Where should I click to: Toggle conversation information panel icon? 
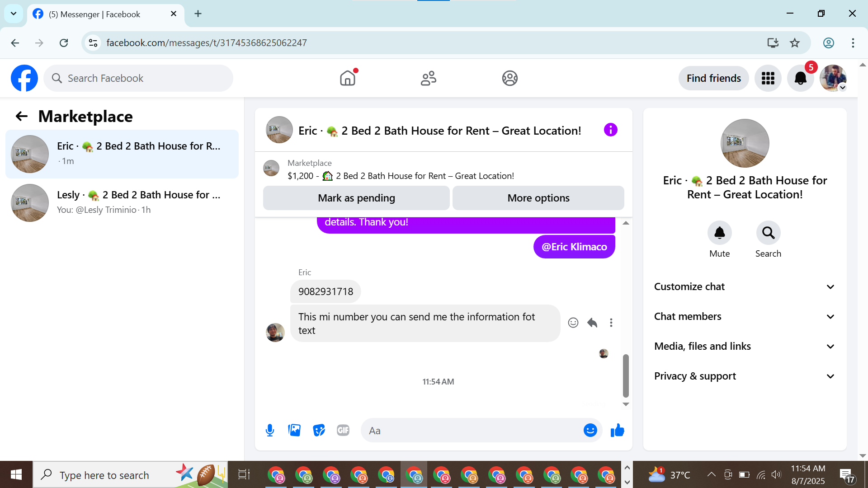(x=610, y=130)
